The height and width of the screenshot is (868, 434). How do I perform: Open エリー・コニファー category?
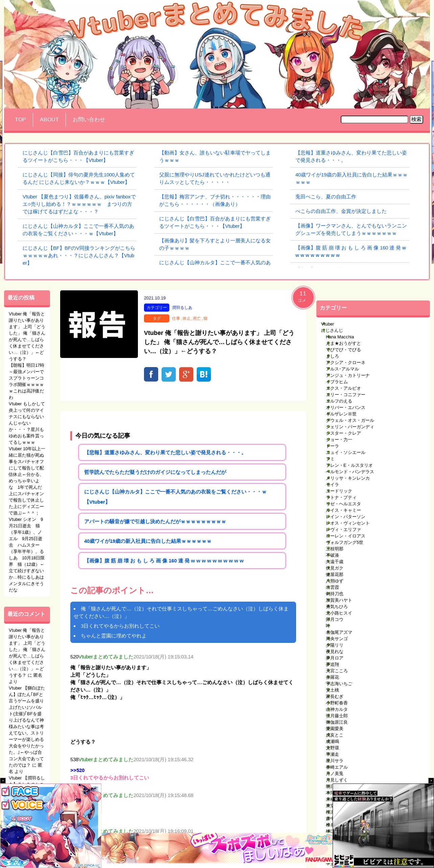(x=345, y=395)
